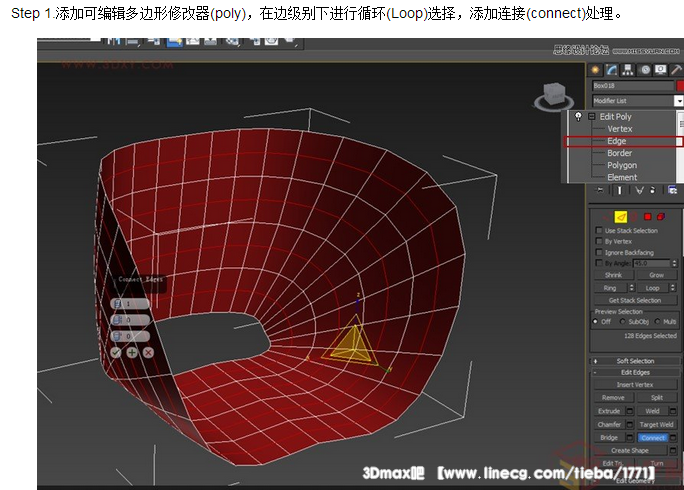Click Apply and Continue plus icon in caddy

click(x=132, y=352)
